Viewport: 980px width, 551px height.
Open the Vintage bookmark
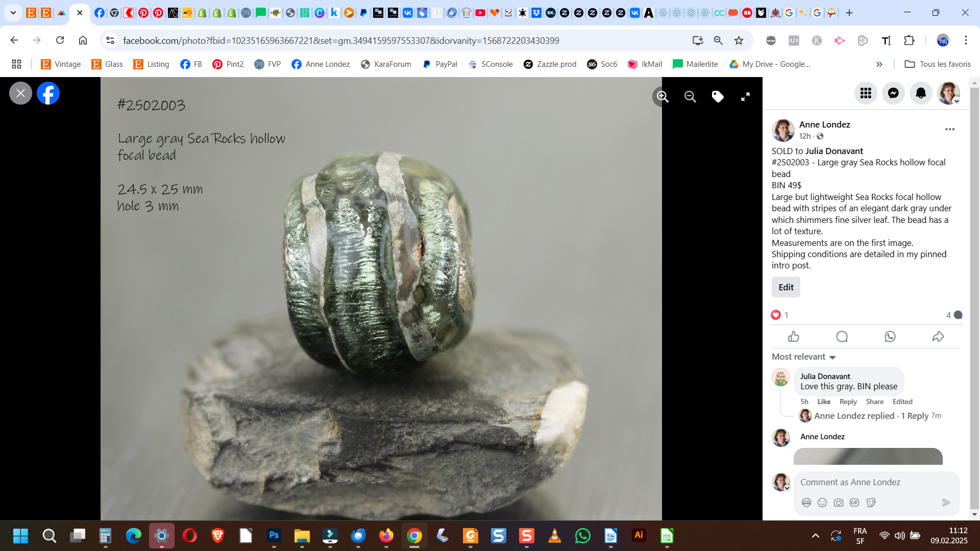coord(61,64)
